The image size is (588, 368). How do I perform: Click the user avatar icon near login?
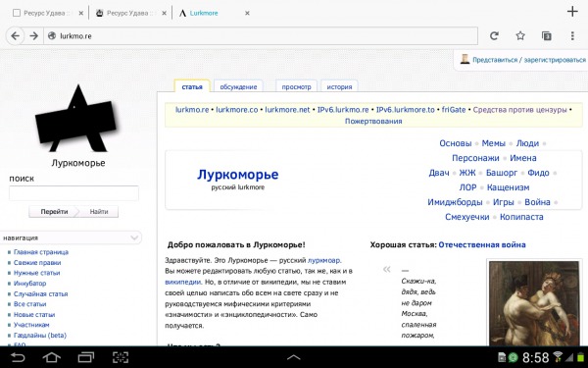[465, 59]
